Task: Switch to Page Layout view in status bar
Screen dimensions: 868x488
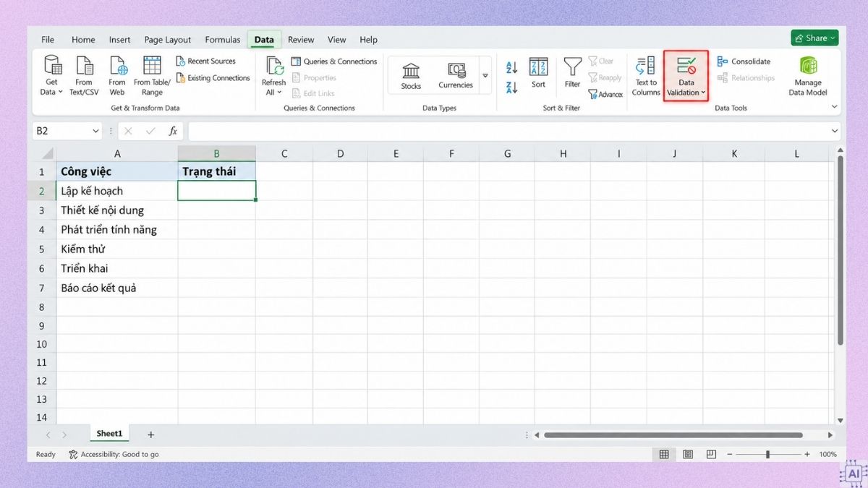Action: (688, 454)
